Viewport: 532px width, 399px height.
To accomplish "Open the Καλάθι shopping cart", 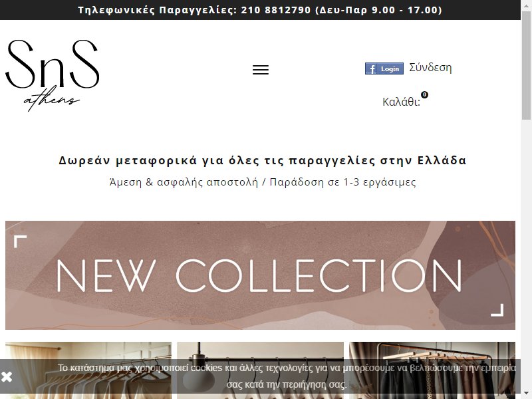I will (x=402, y=102).
